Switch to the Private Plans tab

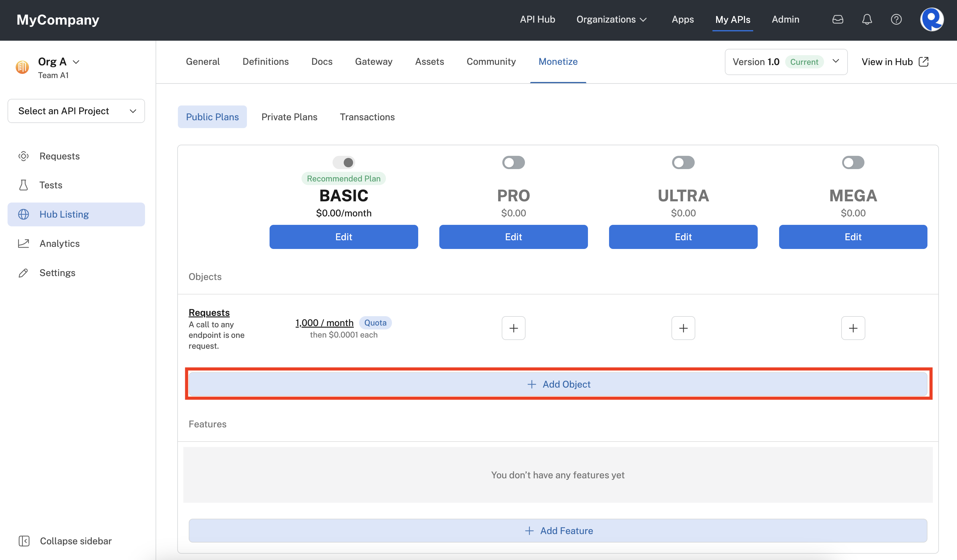[289, 117]
